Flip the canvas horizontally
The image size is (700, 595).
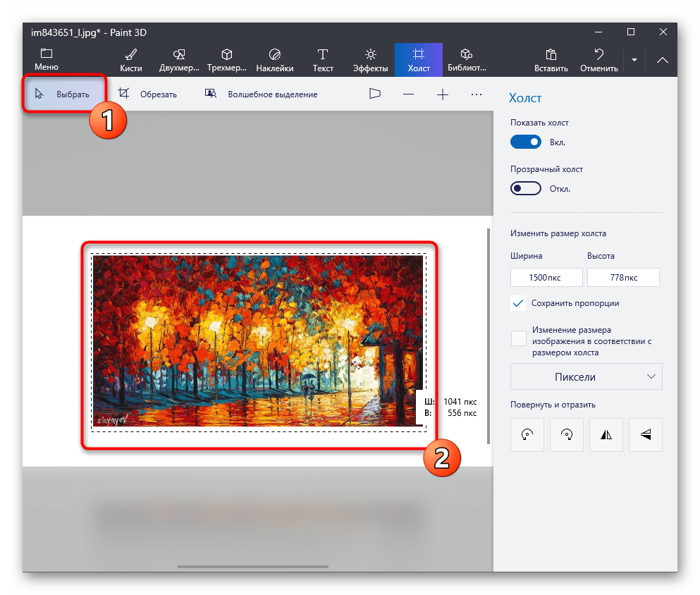[606, 435]
